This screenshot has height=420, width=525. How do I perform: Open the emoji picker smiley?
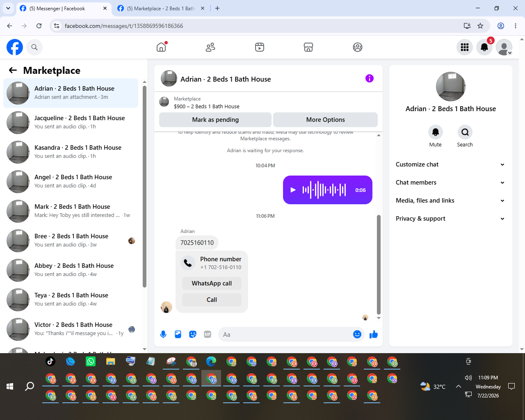pos(357,334)
